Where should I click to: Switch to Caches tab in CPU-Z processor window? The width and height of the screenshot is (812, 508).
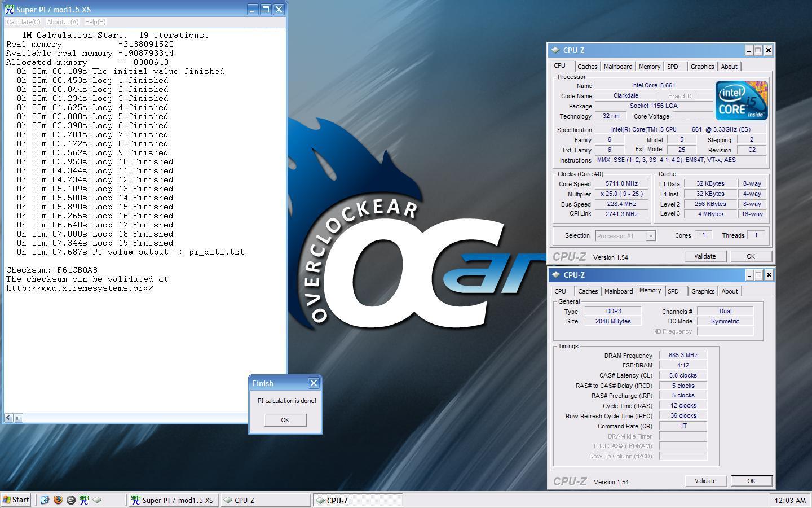point(587,67)
